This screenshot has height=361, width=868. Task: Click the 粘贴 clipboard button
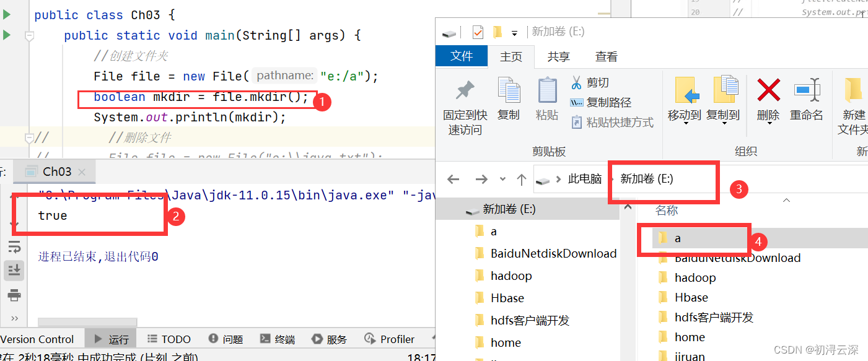(x=547, y=99)
